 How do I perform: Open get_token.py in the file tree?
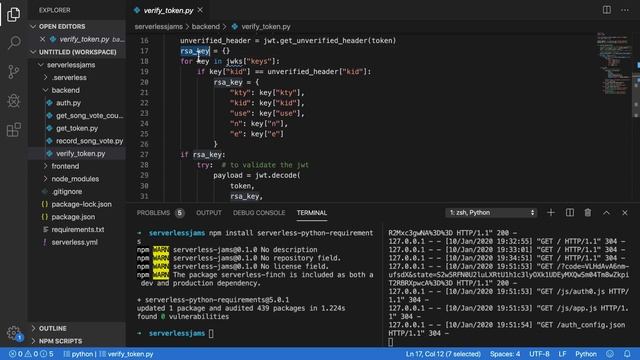coord(77,128)
